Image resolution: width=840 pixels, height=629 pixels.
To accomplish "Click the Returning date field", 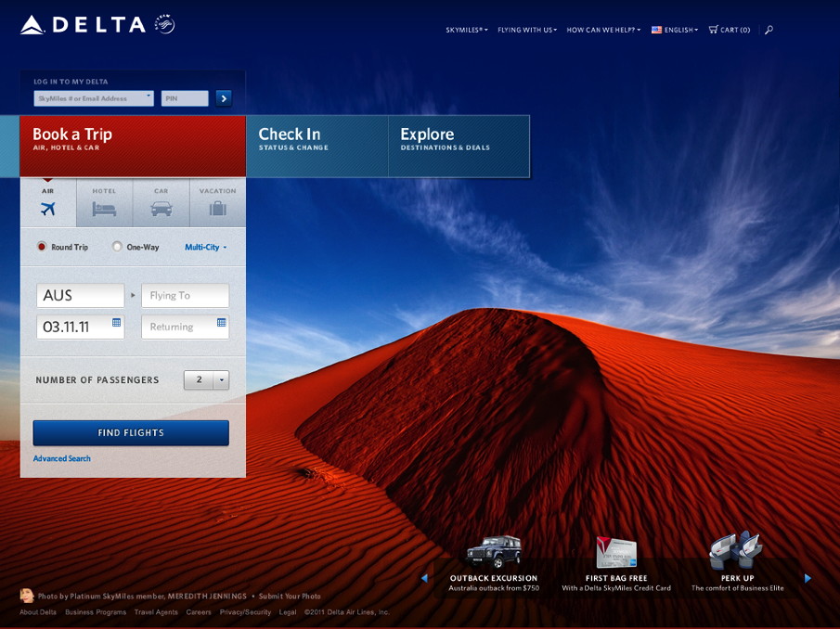I will [186, 327].
